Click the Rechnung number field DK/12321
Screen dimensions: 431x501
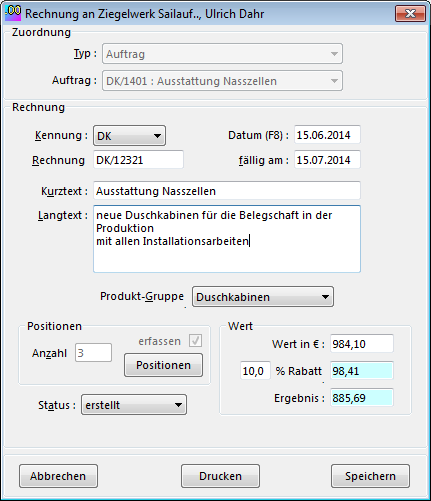pyautogui.click(x=138, y=160)
